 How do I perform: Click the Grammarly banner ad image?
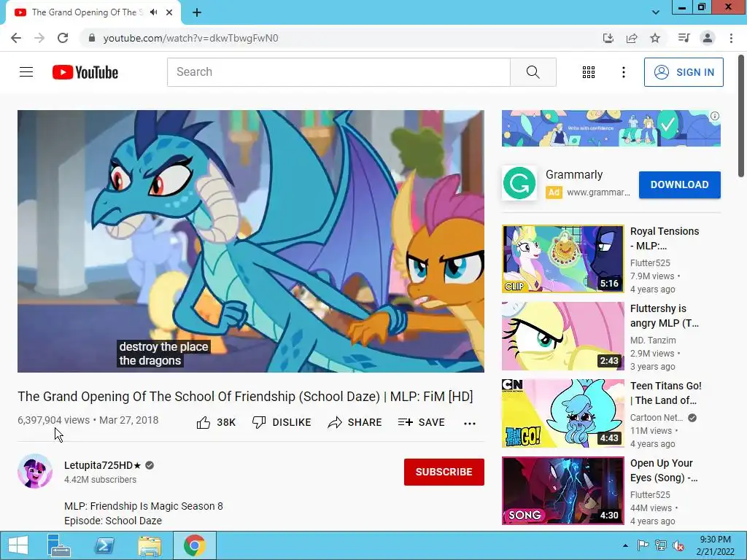[611, 128]
